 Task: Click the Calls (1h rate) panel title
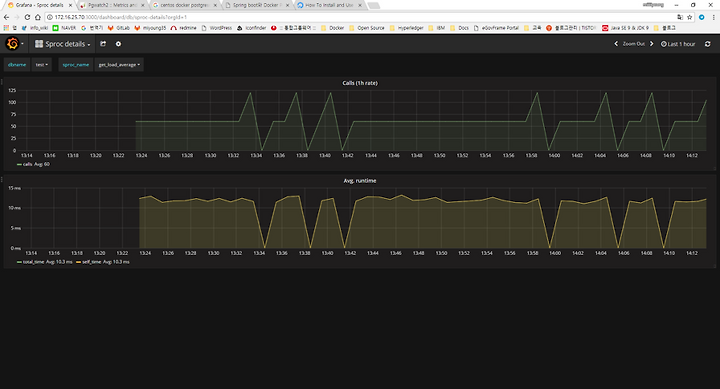point(360,83)
